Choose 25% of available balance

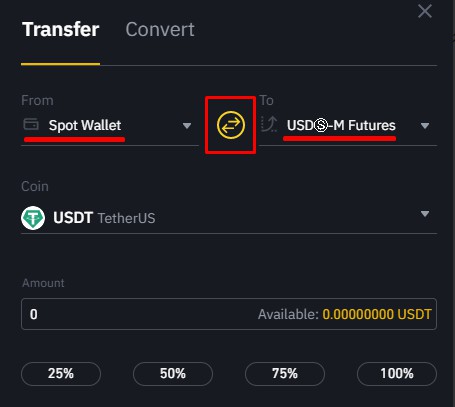coord(61,374)
